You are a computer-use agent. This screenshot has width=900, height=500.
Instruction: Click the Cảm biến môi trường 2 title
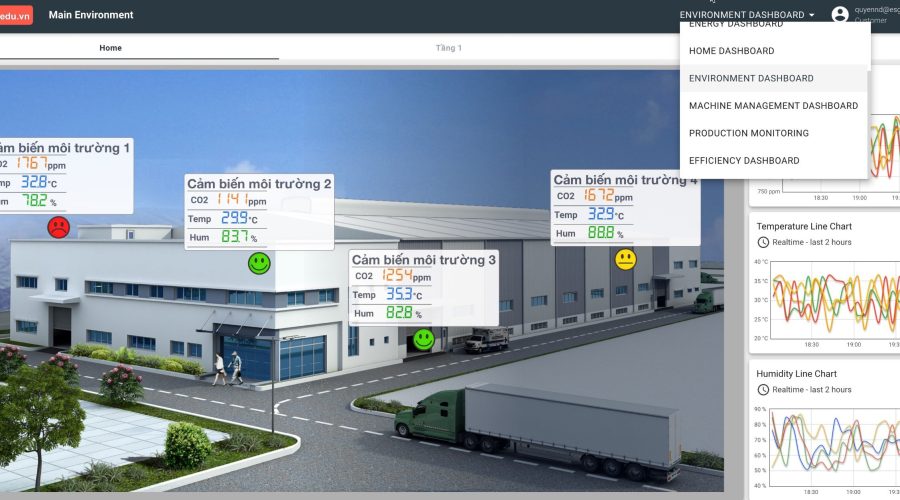(x=259, y=184)
